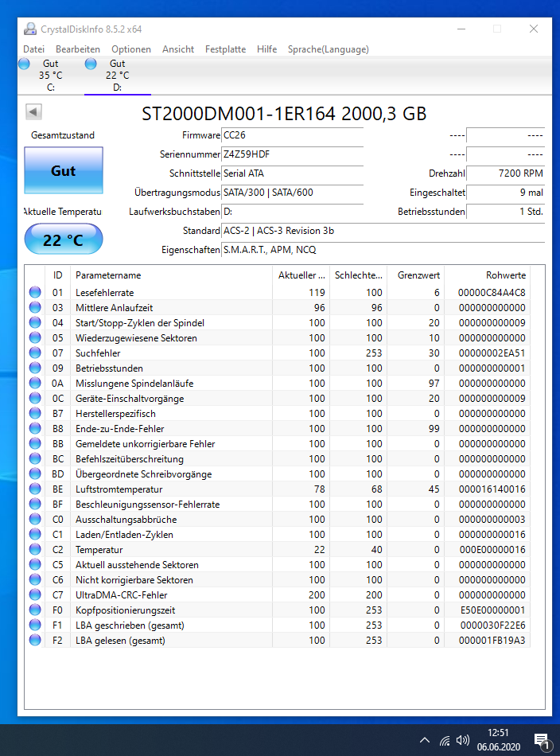Viewport: 560px width, 756px height.
Task: Click the Drehzahl 7200 RPM field
Action: (506, 173)
